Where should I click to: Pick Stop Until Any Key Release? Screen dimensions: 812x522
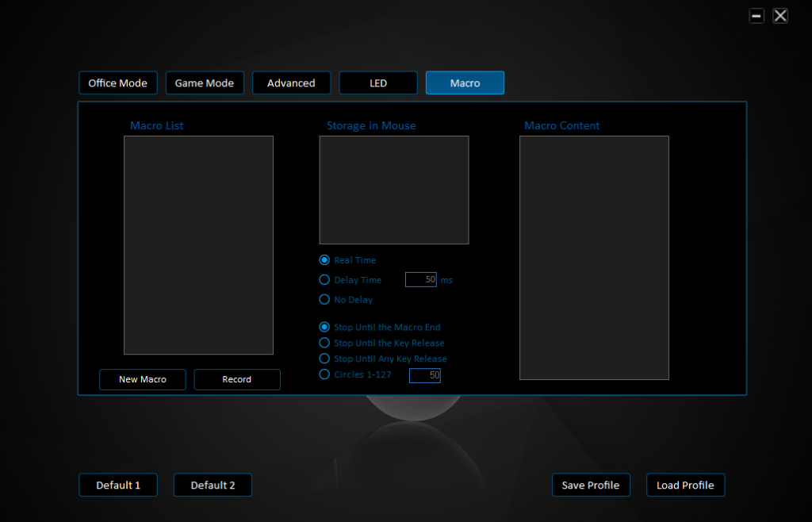click(324, 359)
